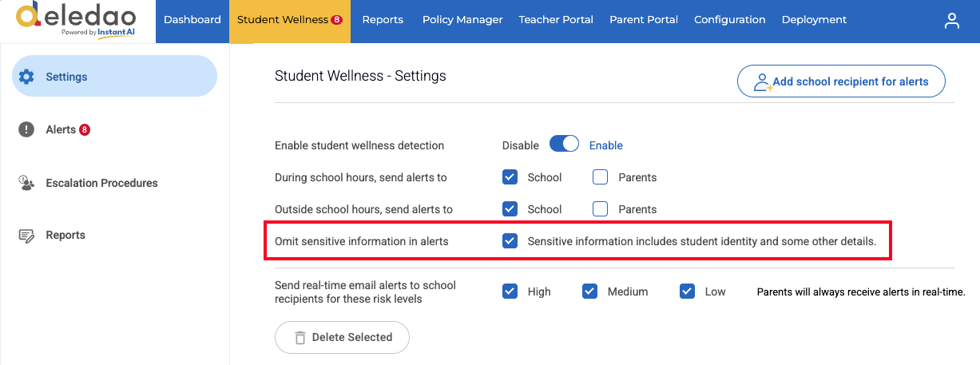Toggle the student wellness detection switch

[x=564, y=145]
